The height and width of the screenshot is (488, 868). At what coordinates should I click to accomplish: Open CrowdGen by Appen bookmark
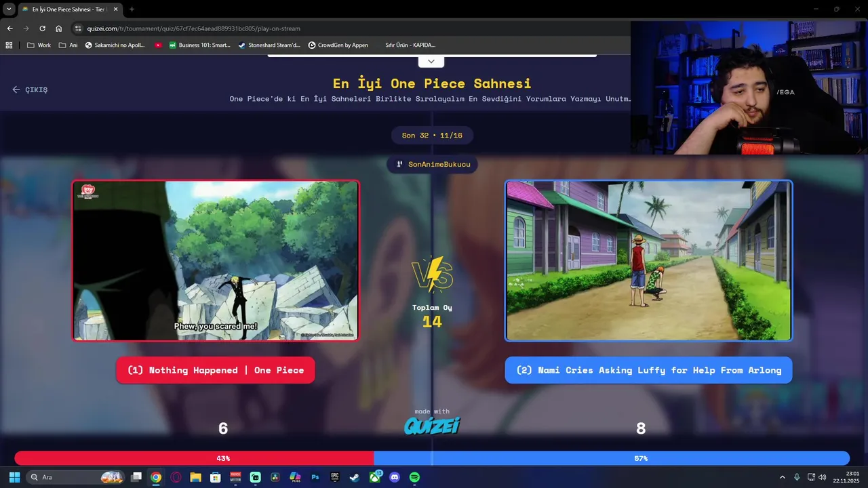click(x=338, y=45)
